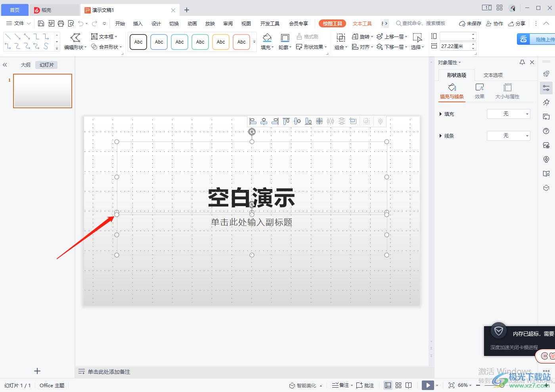Screen dimensions: 555x392
Task: Pin the 对象属性 panel
Action: (x=522, y=62)
